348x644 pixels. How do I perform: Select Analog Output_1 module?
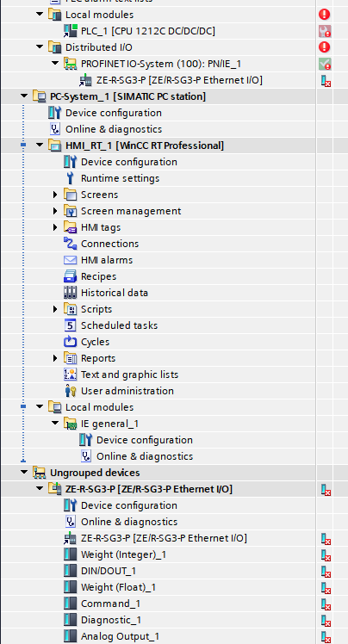point(120,636)
